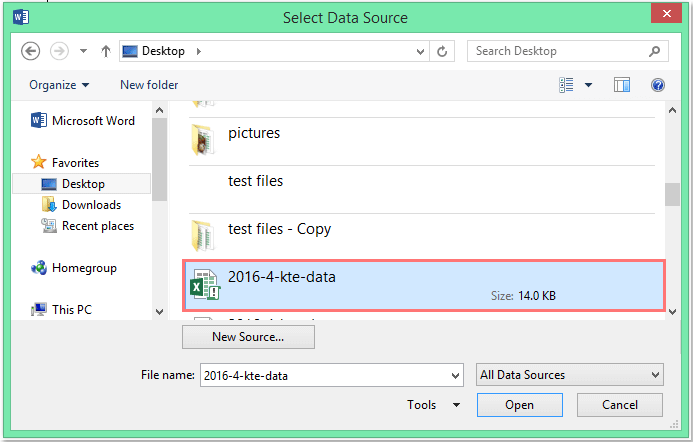Go up one folder level
This screenshot has height=442, width=693.
click(x=106, y=51)
